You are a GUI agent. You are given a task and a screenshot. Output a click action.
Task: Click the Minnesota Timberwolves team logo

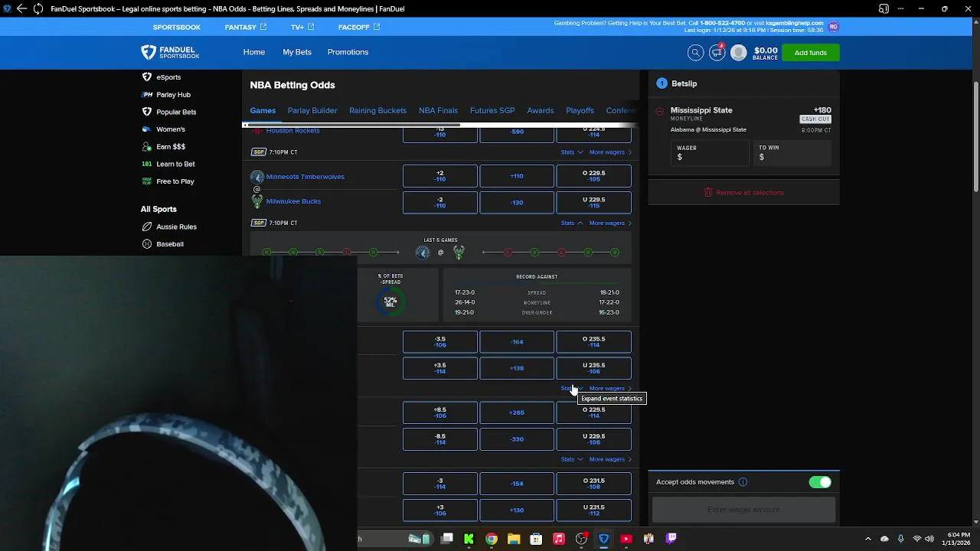point(257,177)
